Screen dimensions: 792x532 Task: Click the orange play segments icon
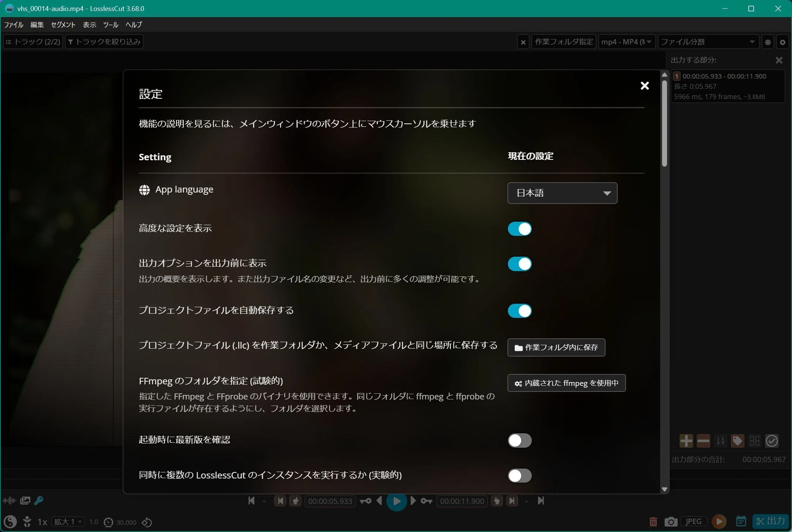tap(719, 521)
